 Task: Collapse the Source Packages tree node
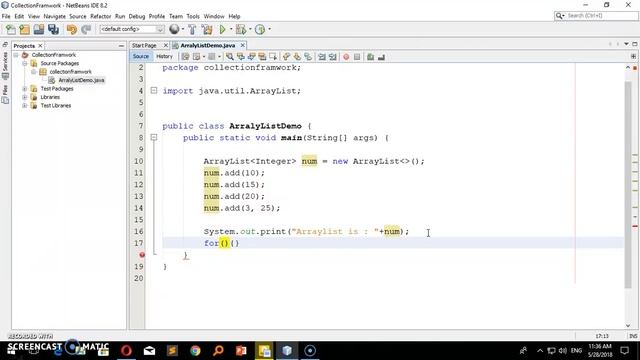click(24, 63)
